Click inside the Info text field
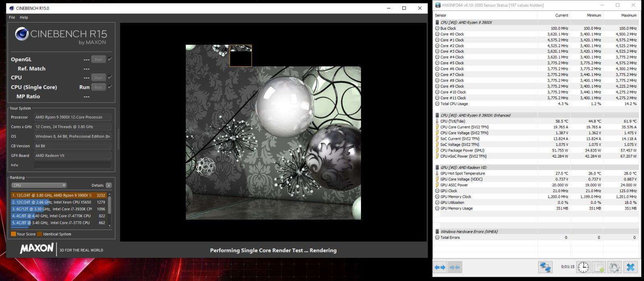The image size is (644, 281). tap(72, 165)
